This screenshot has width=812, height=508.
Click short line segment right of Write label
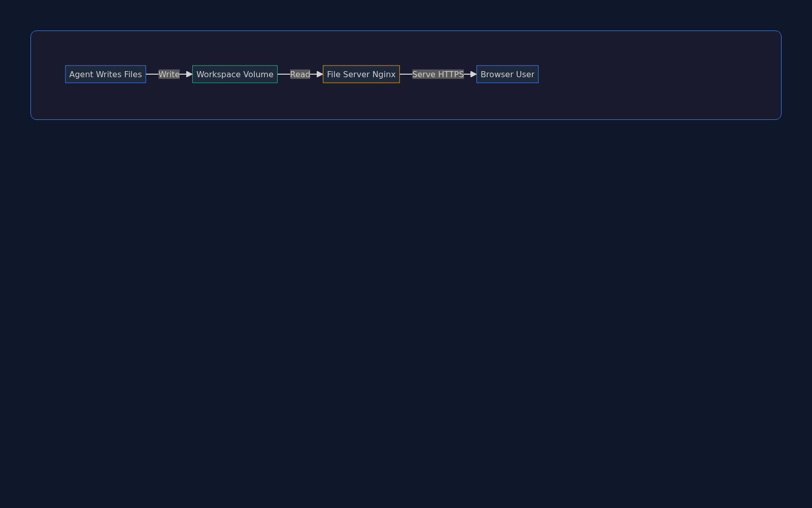tap(183, 74)
